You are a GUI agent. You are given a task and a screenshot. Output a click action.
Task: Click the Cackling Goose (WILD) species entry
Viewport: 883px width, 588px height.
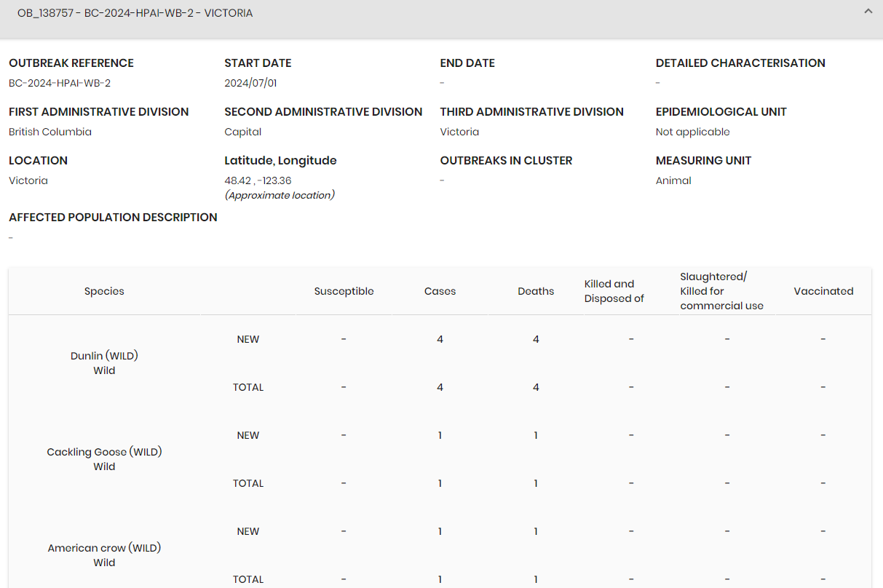pos(104,452)
